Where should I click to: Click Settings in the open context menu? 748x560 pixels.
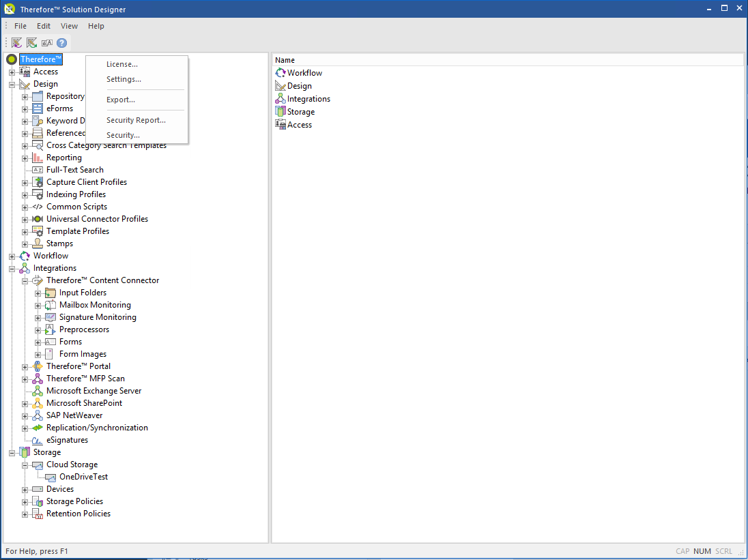point(124,79)
